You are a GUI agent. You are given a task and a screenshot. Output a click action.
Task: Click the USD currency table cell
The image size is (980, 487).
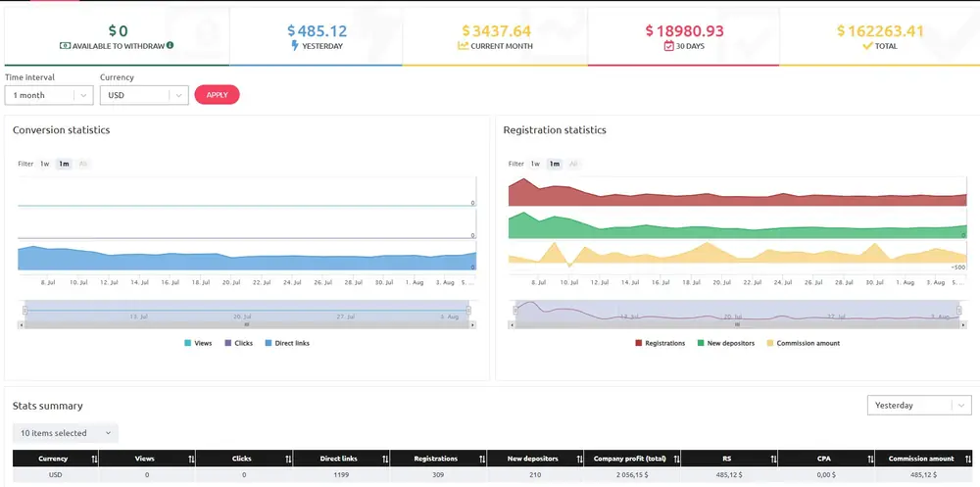[x=55, y=475]
